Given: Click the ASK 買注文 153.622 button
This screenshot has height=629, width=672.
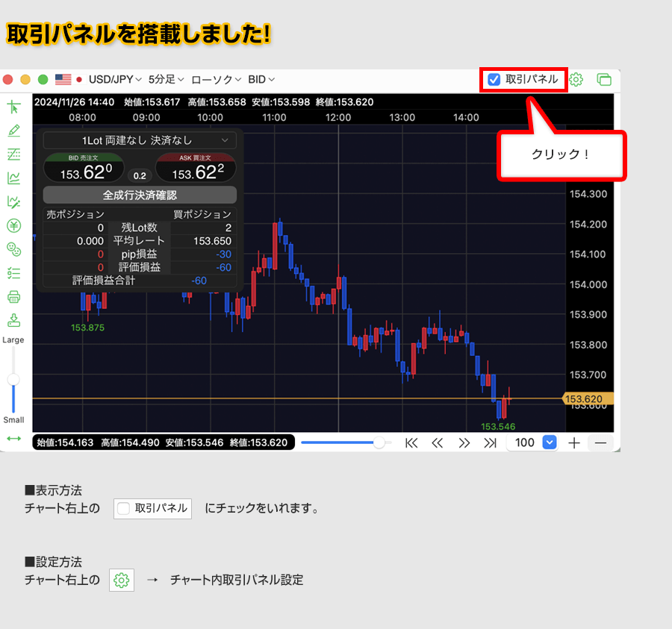Looking at the screenshot, I should (x=196, y=168).
